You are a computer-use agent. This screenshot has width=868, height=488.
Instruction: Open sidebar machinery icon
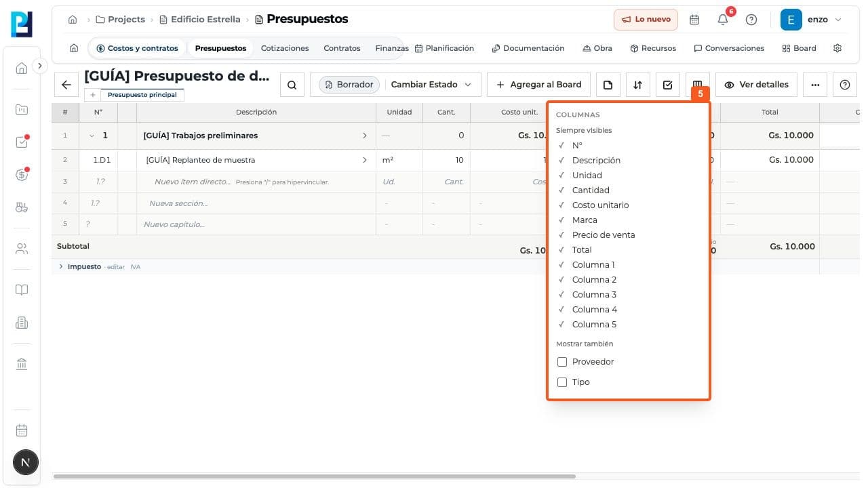pyautogui.click(x=22, y=207)
